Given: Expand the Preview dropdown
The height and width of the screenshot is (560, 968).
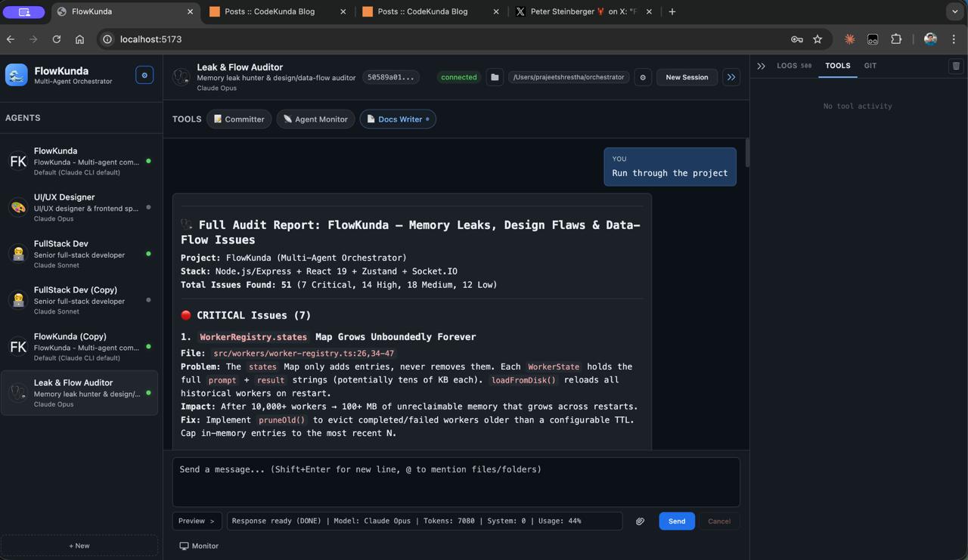Looking at the screenshot, I should (196, 521).
